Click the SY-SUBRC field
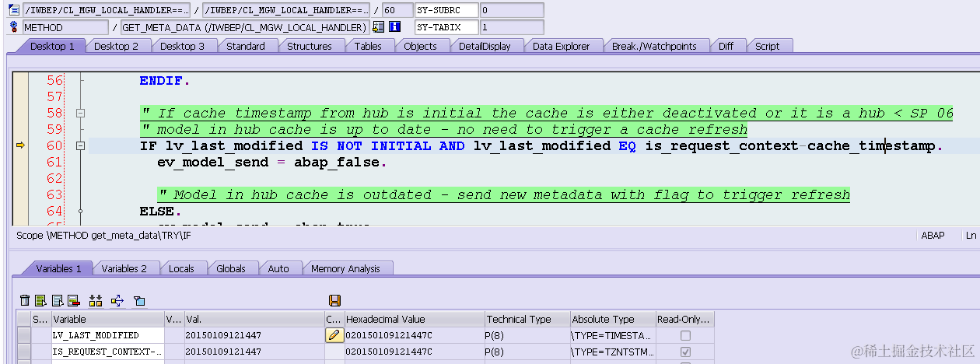The image size is (980, 364). coord(446,10)
